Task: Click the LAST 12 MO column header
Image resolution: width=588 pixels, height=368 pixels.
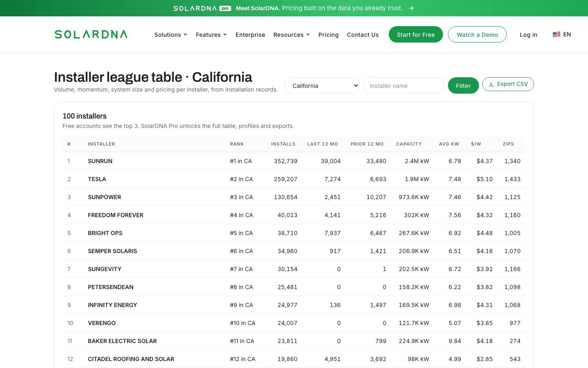Action: click(x=323, y=144)
